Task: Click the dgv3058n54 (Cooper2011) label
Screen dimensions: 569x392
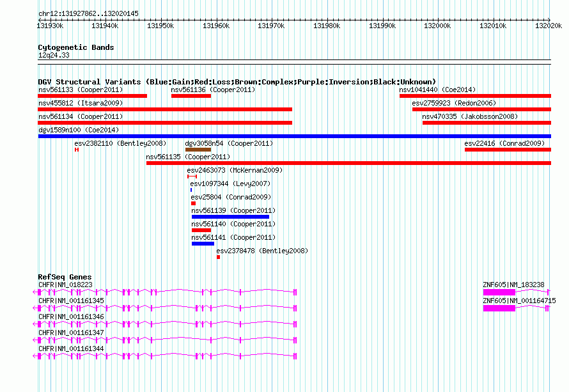Action: coord(229,143)
